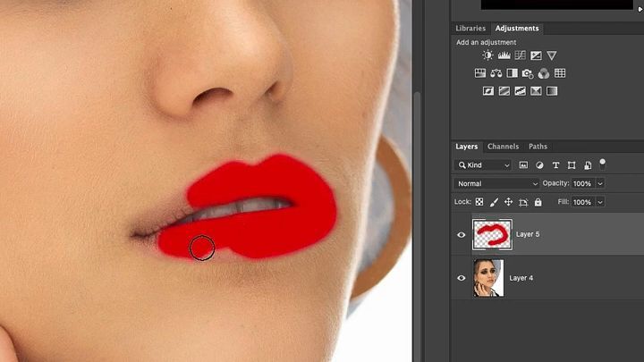The height and width of the screenshot is (362, 644).
Task: Add a Black & White adjustment
Action: (513, 73)
